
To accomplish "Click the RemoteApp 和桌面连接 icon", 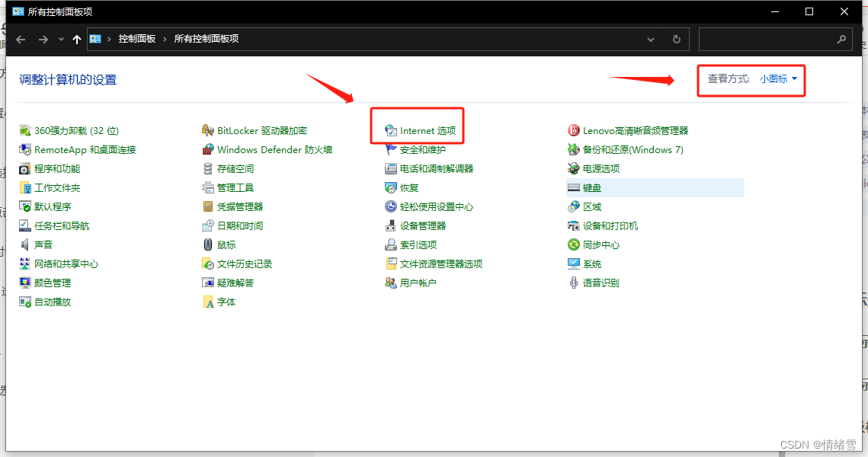I will (25, 149).
